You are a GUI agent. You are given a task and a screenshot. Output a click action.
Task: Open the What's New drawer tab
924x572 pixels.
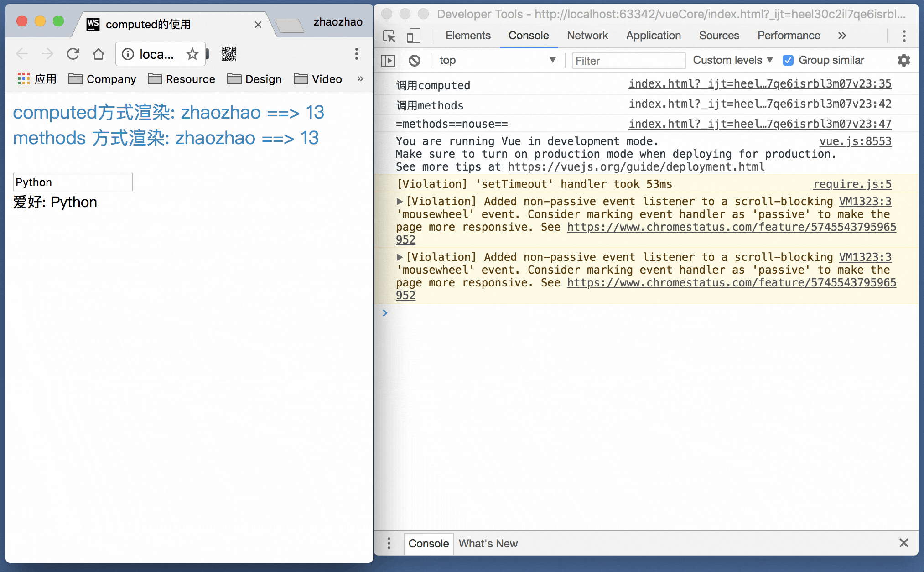[x=488, y=543]
